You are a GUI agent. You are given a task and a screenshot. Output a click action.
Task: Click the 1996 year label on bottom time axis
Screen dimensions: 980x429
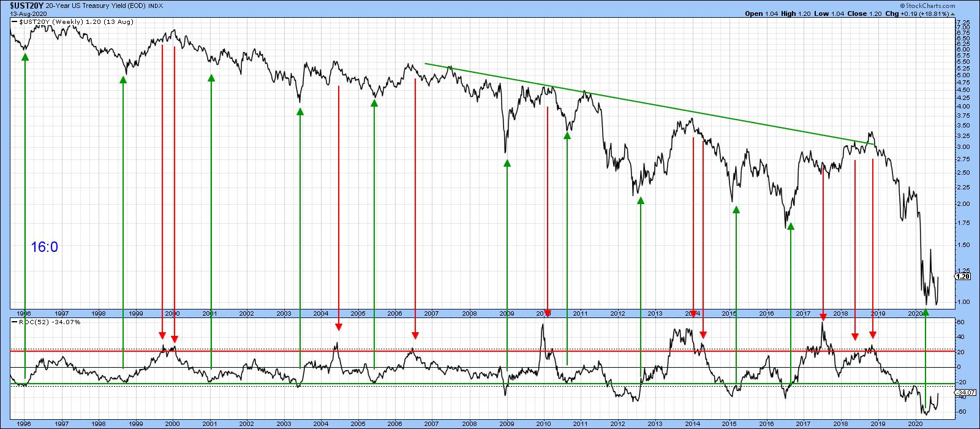pyautogui.click(x=24, y=423)
